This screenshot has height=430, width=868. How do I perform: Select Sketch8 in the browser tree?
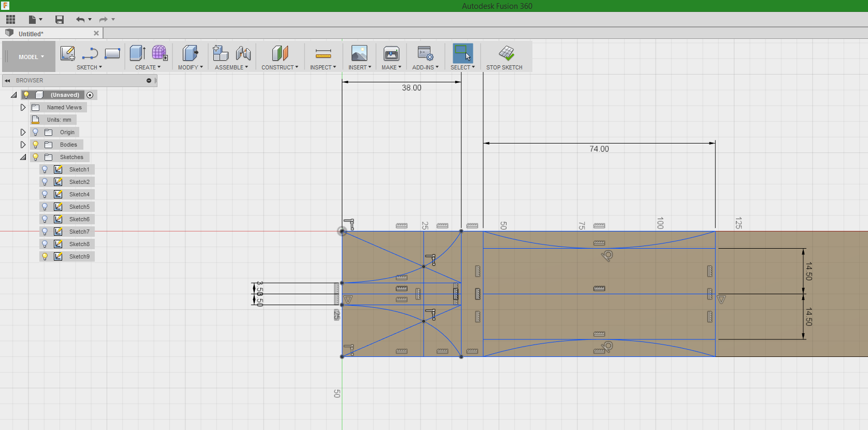tap(79, 244)
